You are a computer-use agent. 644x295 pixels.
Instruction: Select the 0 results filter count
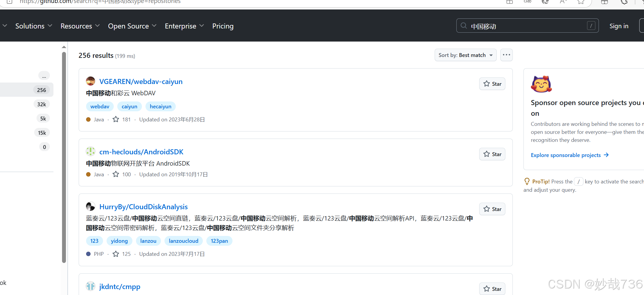click(x=45, y=147)
